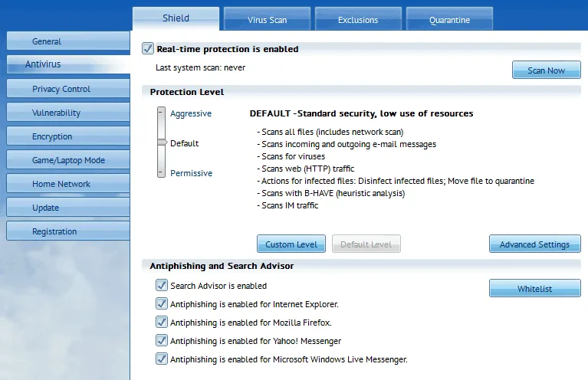The width and height of the screenshot is (588, 380).
Task: Click 'Last system scan: never' text
Action: tap(200, 67)
